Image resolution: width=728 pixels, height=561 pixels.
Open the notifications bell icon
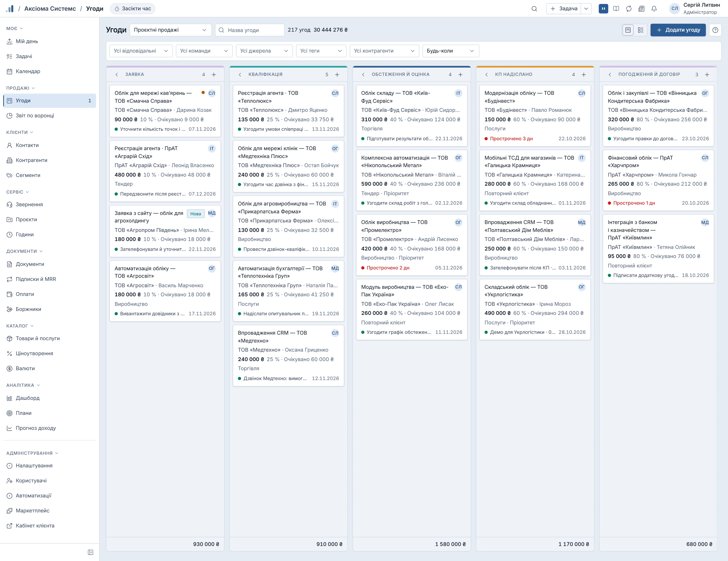pyautogui.click(x=654, y=9)
